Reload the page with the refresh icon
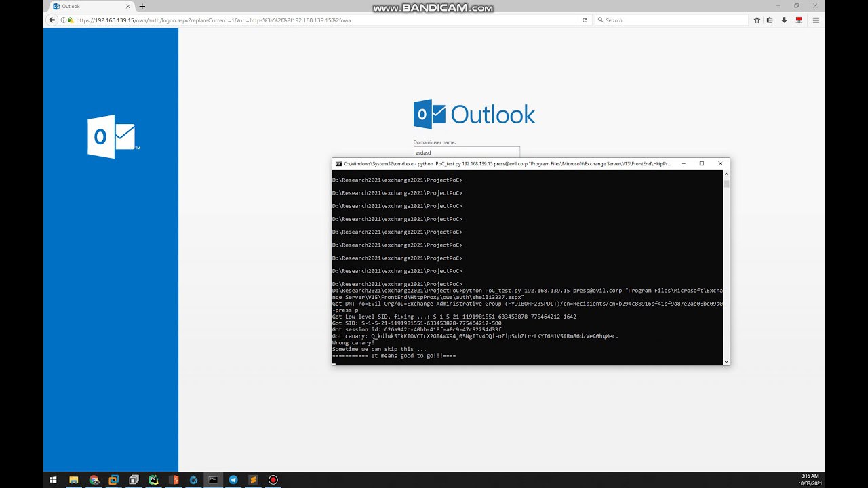Image resolution: width=868 pixels, height=488 pixels. pos(585,20)
